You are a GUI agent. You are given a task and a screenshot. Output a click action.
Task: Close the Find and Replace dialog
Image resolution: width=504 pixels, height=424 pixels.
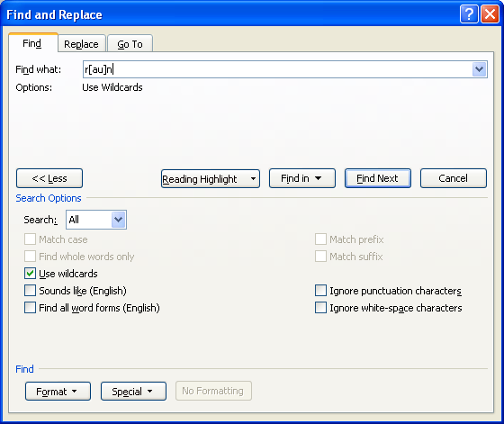(x=490, y=14)
